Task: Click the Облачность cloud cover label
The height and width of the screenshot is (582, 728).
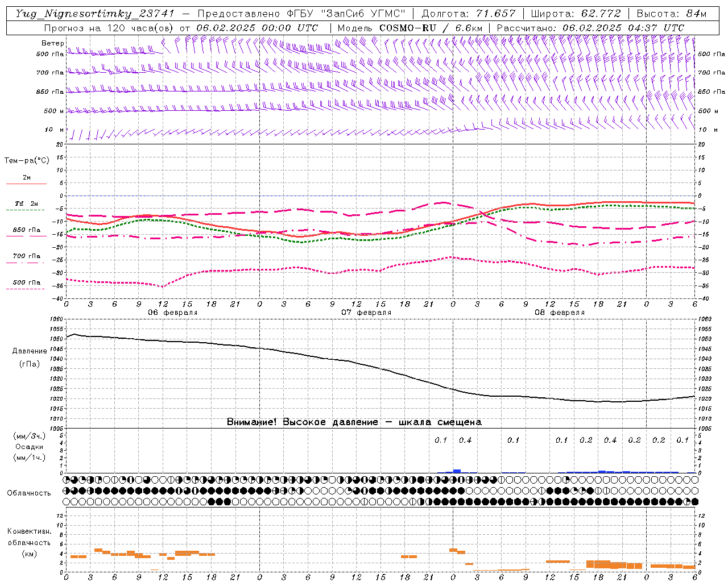Action: [x=29, y=493]
